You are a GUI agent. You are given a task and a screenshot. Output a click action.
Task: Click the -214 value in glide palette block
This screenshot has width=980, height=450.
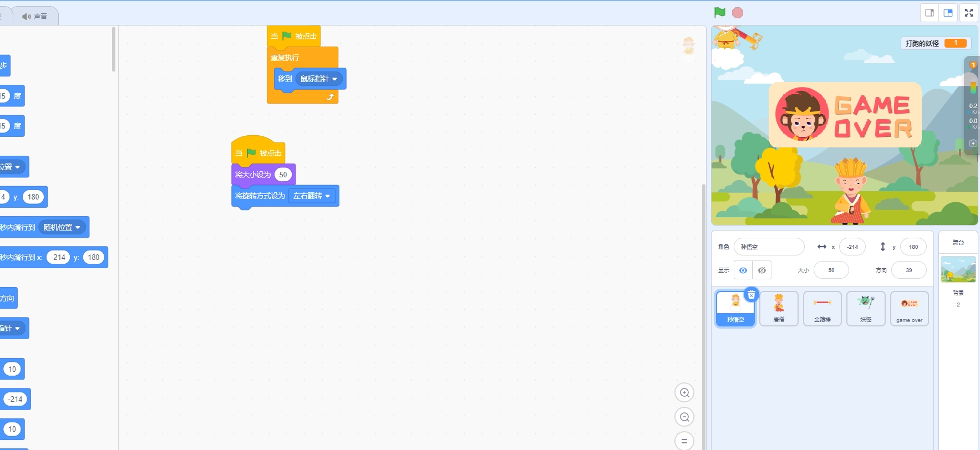pyautogui.click(x=58, y=257)
